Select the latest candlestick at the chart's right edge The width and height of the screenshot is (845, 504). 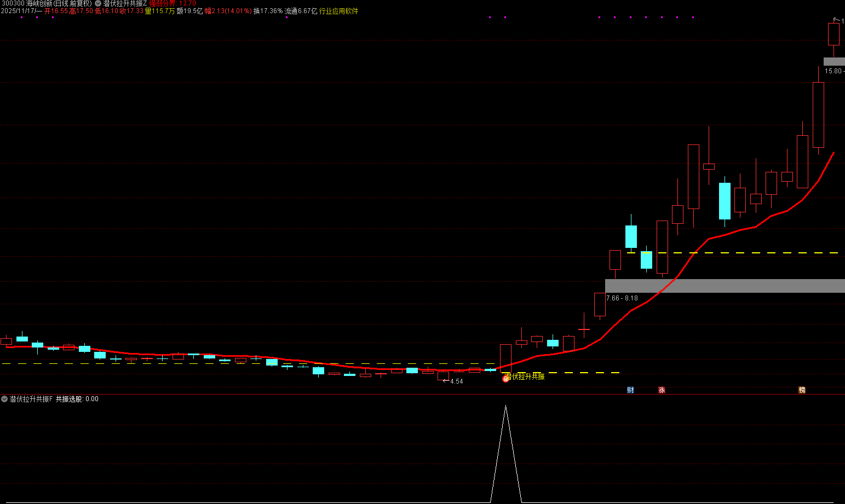(x=833, y=34)
